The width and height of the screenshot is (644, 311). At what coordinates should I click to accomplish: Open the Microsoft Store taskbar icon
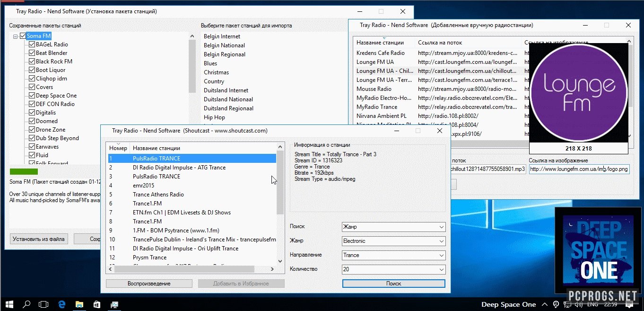(x=96, y=304)
